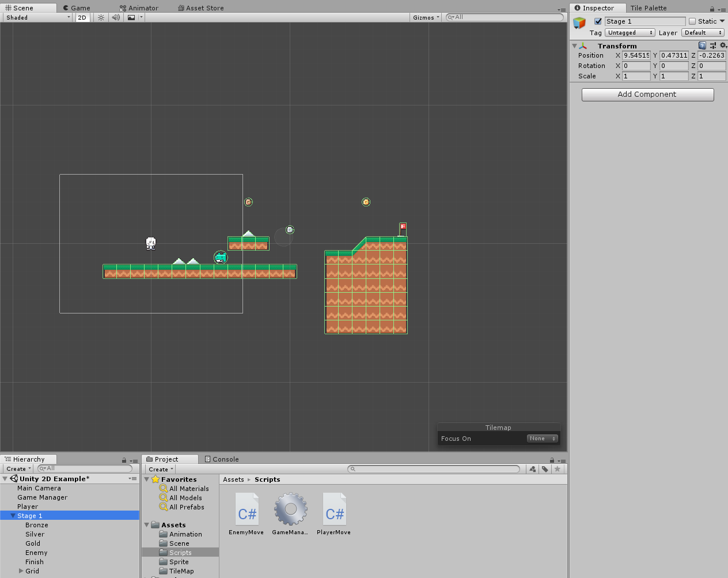Click the Stage 1 name field

[x=645, y=21]
